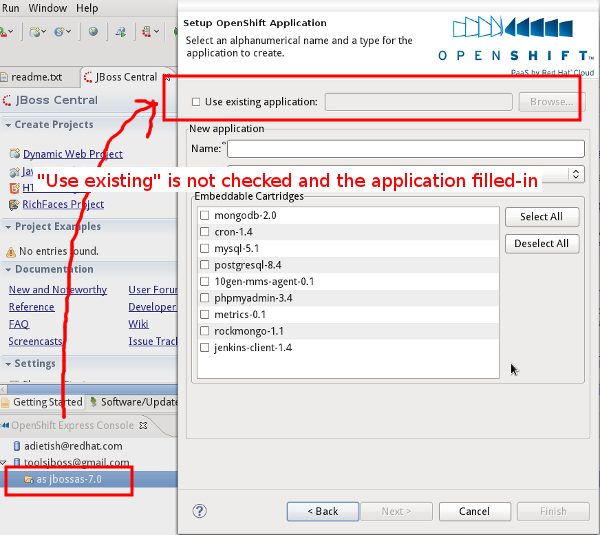Check the rockmongo-1.1 cartridge
Viewport: 600px width, 535px height.
[205, 331]
